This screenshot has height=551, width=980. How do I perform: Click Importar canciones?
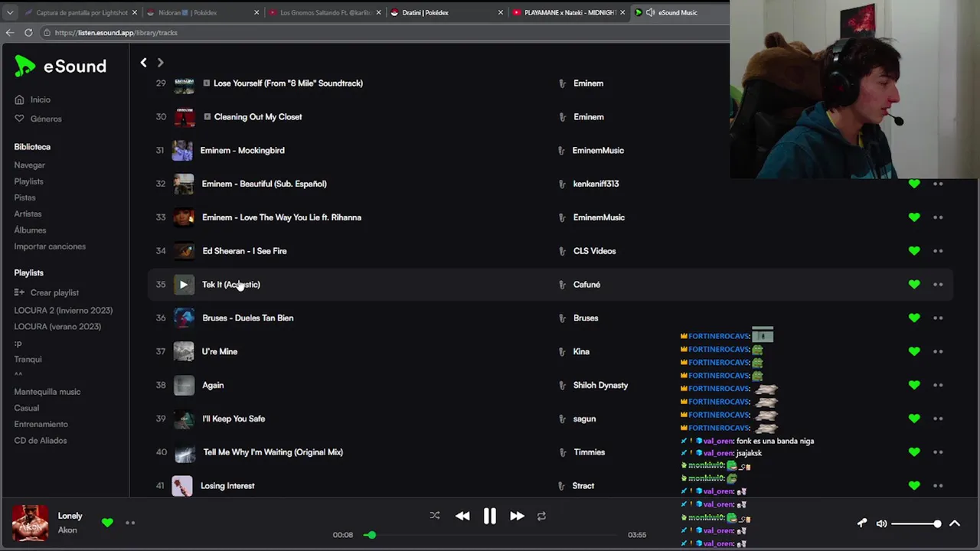click(x=50, y=246)
